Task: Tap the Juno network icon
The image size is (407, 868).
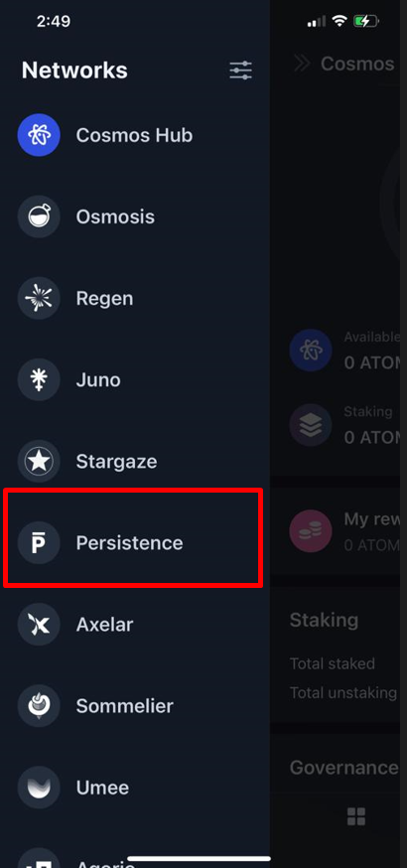Action: click(39, 379)
